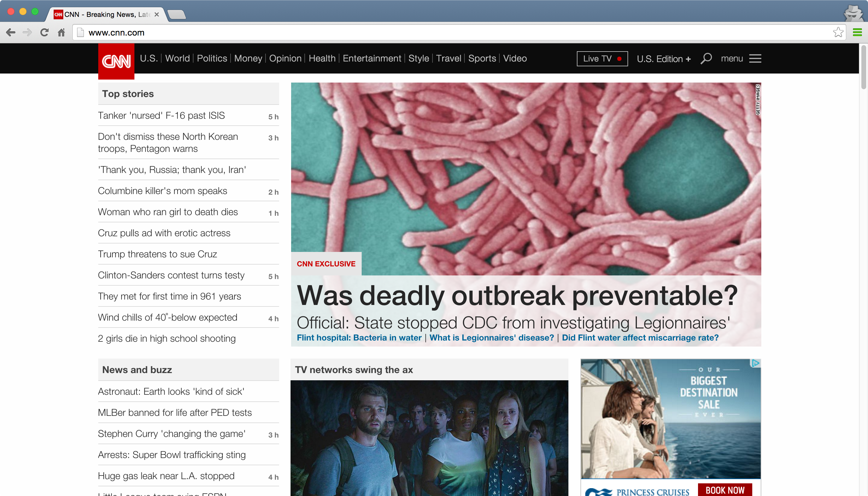Open the U.S. section in the nav
The height and width of the screenshot is (496, 868).
tap(149, 58)
